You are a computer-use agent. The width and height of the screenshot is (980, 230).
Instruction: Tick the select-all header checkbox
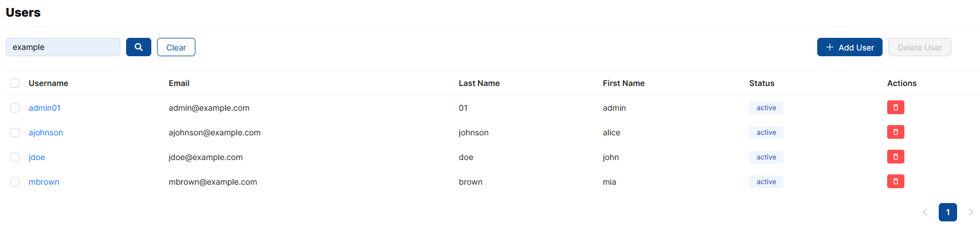click(15, 83)
